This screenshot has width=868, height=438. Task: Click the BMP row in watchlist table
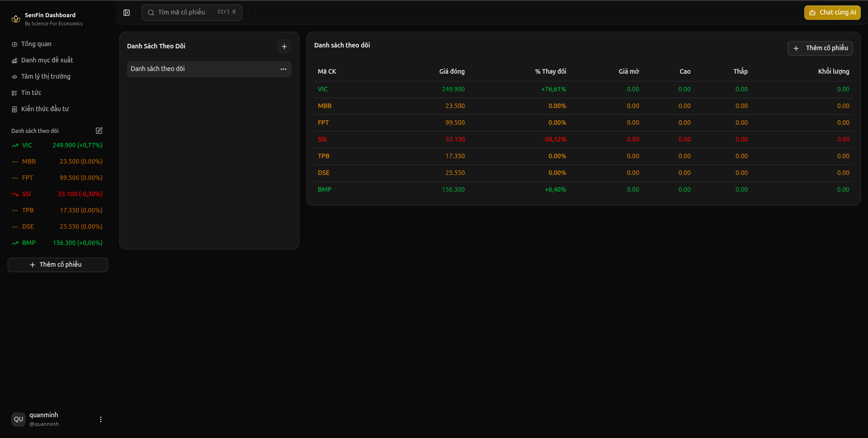[583, 190]
